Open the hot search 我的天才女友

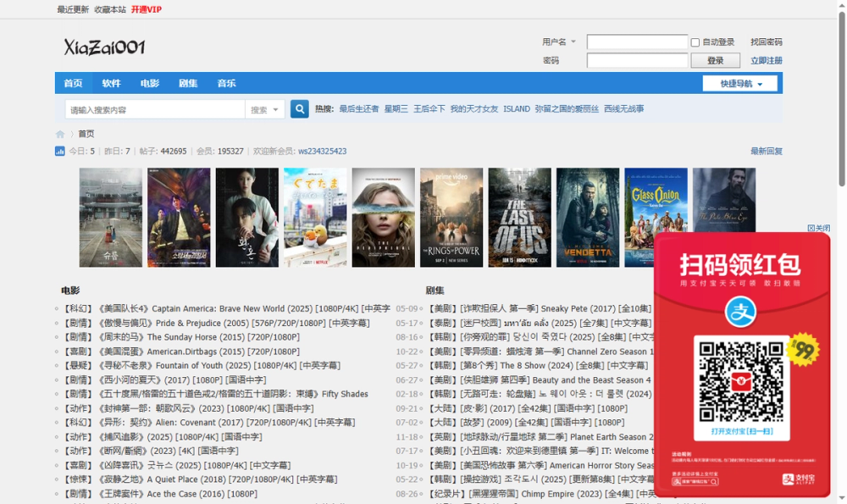coord(474,108)
